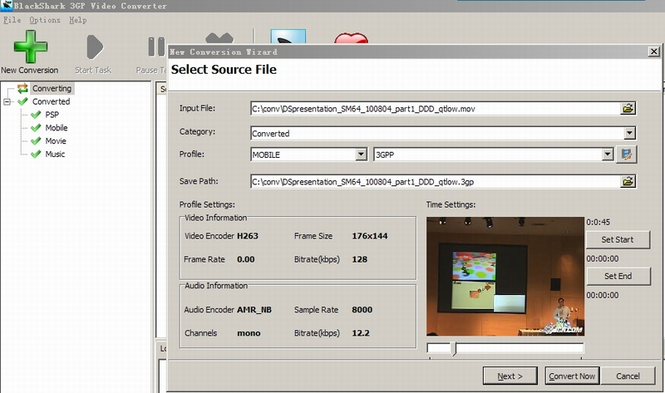665x393 pixels.
Task: Select the Mobile tree item
Action: (x=56, y=128)
